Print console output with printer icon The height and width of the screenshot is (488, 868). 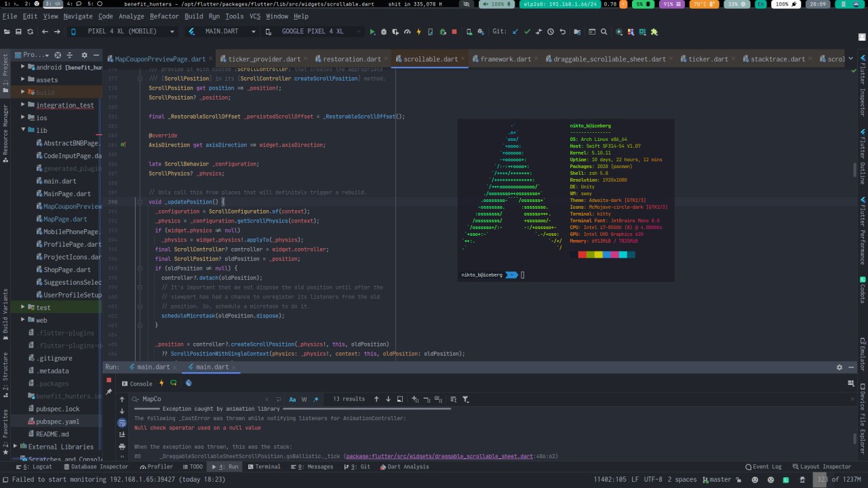[122, 447]
